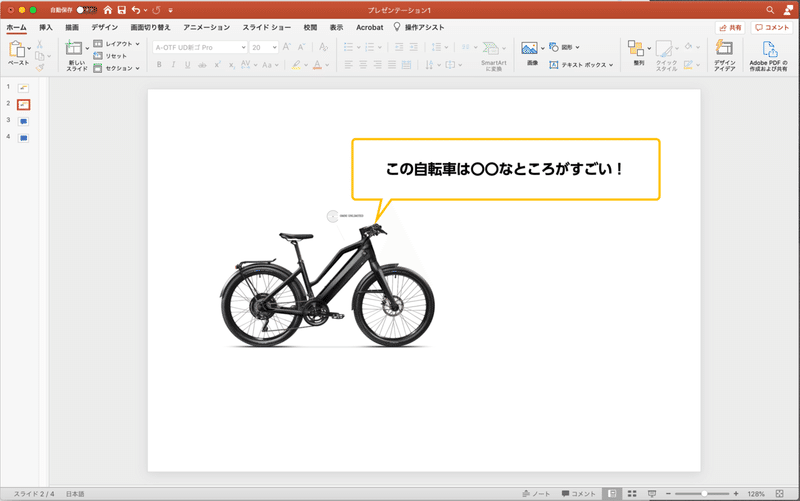800x501 pixels.
Task: Click the Redo arrow icon
Action: (x=157, y=10)
